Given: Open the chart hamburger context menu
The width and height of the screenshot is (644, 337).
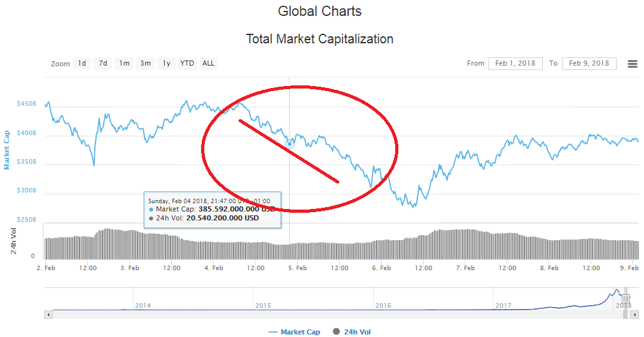Looking at the screenshot, I should tap(633, 64).
